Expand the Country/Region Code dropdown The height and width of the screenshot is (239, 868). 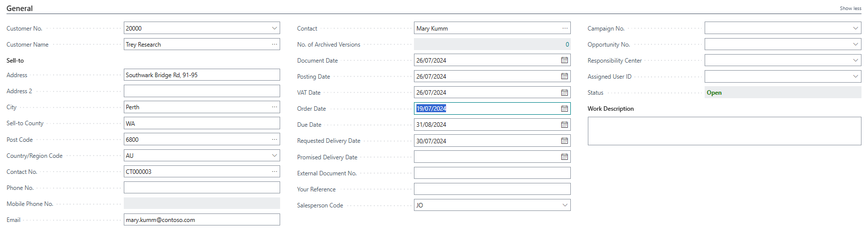pyautogui.click(x=274, y=155)
